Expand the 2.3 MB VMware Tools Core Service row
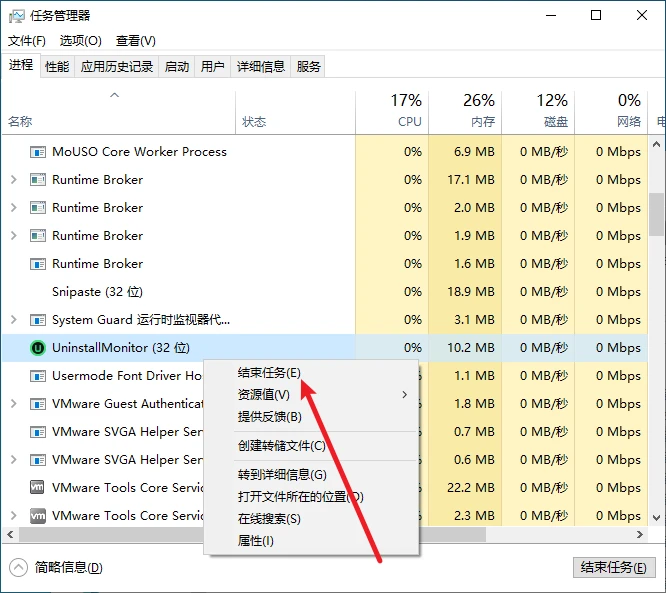Screen dimensions: 666x593 14,516
